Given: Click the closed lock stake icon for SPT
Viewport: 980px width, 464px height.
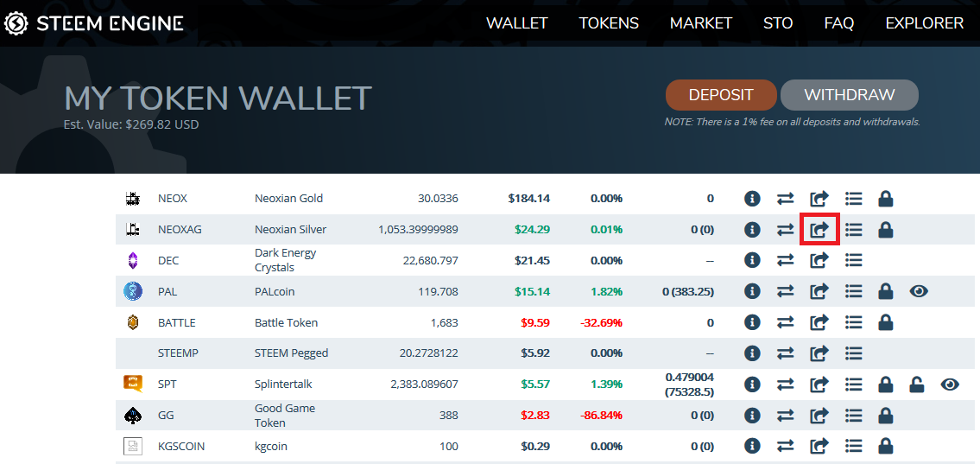Looking at the screenshot, I should (x=885, y=384).
